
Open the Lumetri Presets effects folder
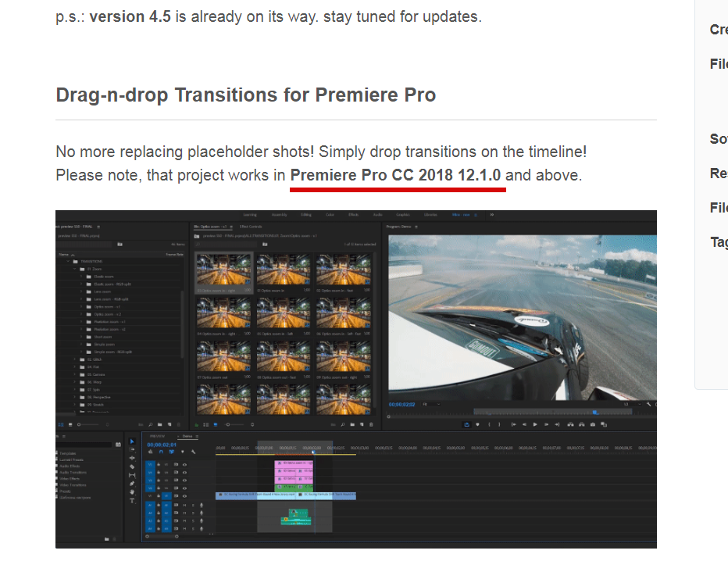72,459
